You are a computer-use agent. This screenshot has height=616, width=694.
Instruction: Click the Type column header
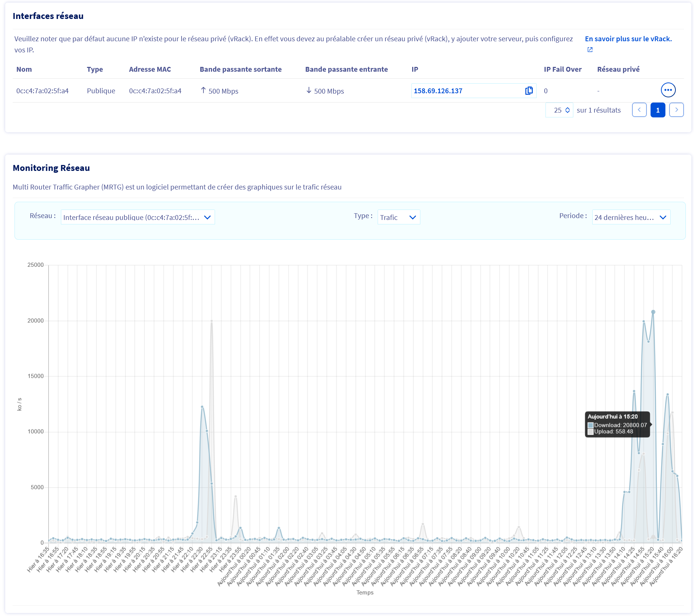click(95, 69)
